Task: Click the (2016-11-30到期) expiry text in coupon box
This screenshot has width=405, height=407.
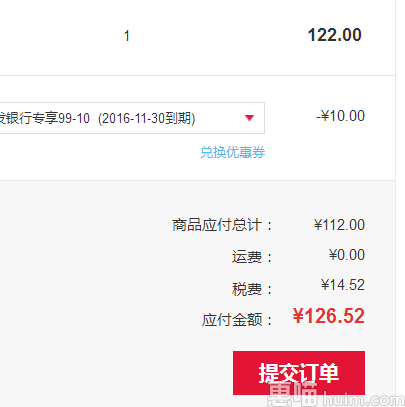Action: [x=147, y=118]
